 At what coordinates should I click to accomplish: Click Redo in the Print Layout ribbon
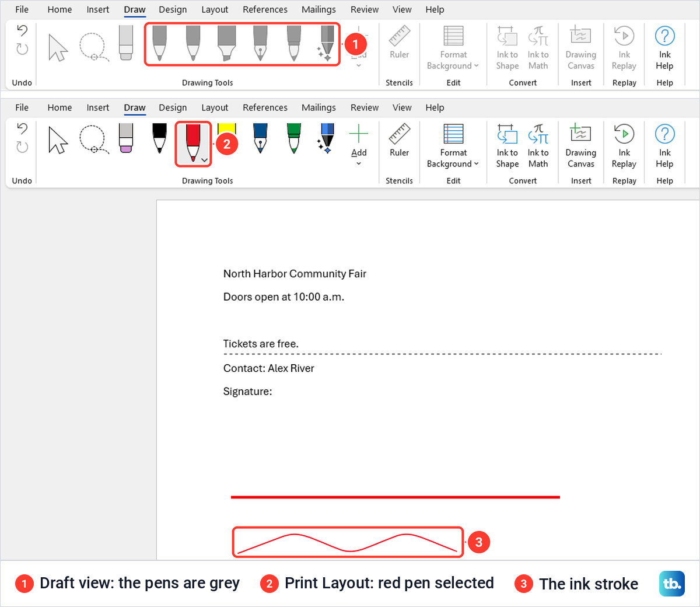(22, 146)
